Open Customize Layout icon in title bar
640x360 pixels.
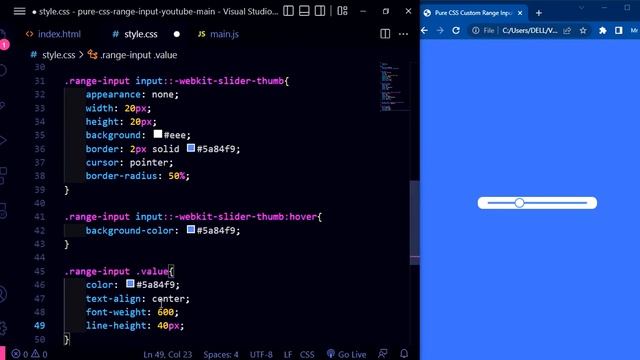pyautogui.click(x=342, y=11)
